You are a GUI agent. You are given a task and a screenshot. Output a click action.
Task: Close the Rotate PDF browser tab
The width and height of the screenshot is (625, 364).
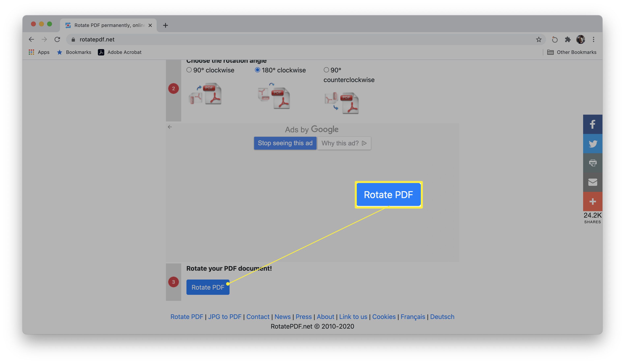pyautogui.click(x=150, y=25)
